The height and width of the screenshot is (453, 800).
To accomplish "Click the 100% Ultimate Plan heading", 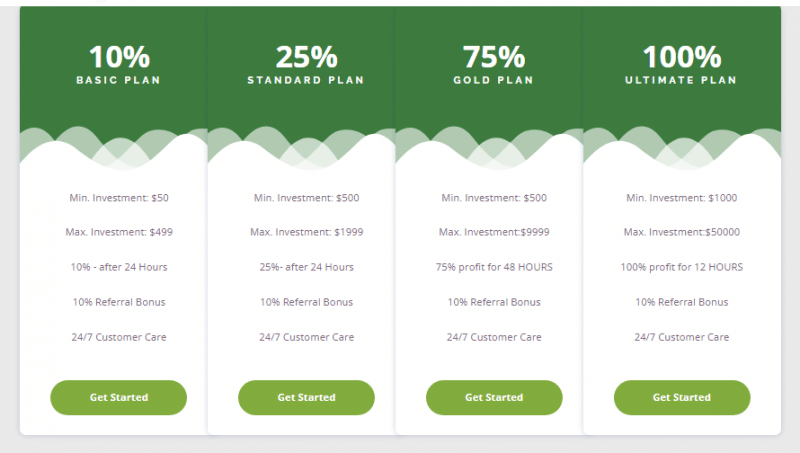I will pyautogui.click(x=681, y=64).
